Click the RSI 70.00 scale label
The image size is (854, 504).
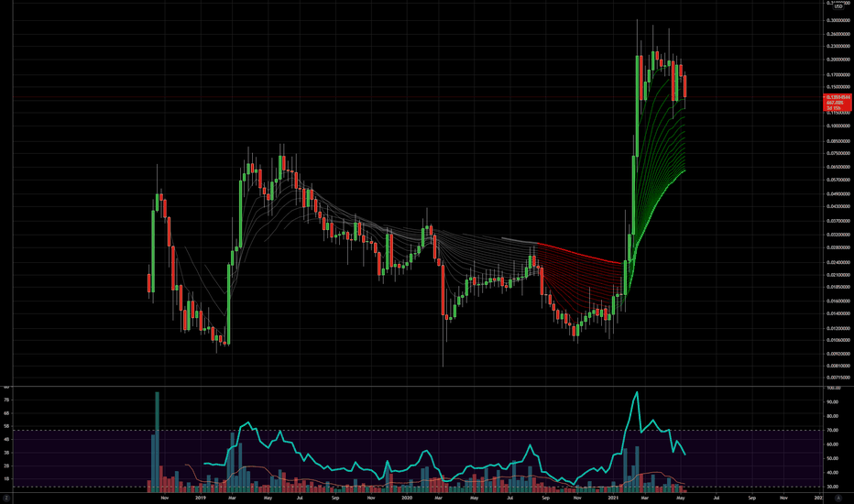pyautogui.click(x=832, y=431)
